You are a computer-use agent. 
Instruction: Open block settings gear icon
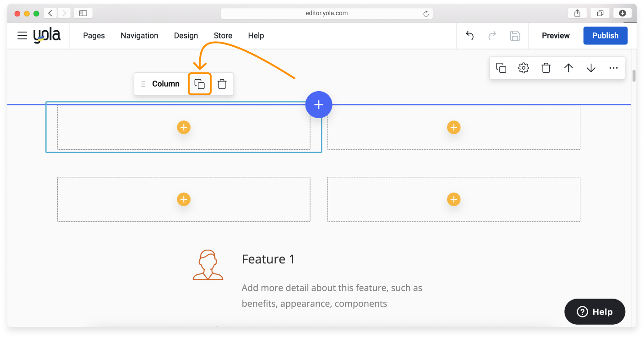(524, 68)
